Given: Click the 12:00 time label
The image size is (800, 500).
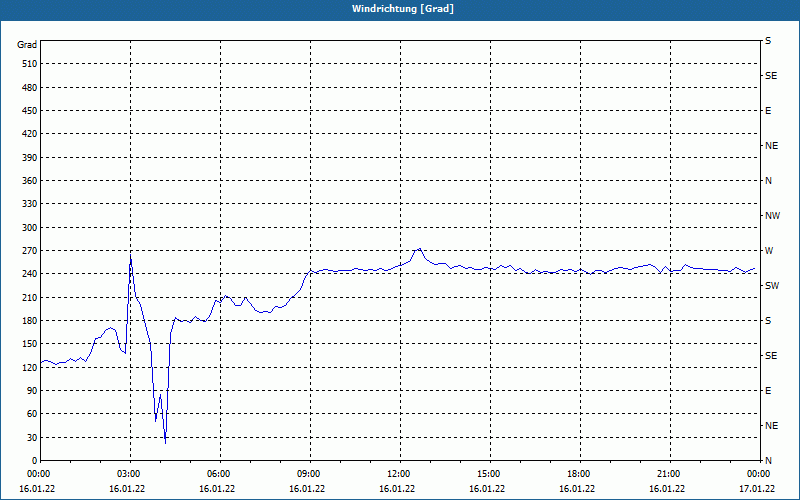Looking at the screenshot, I should click(x=397, y=474).
